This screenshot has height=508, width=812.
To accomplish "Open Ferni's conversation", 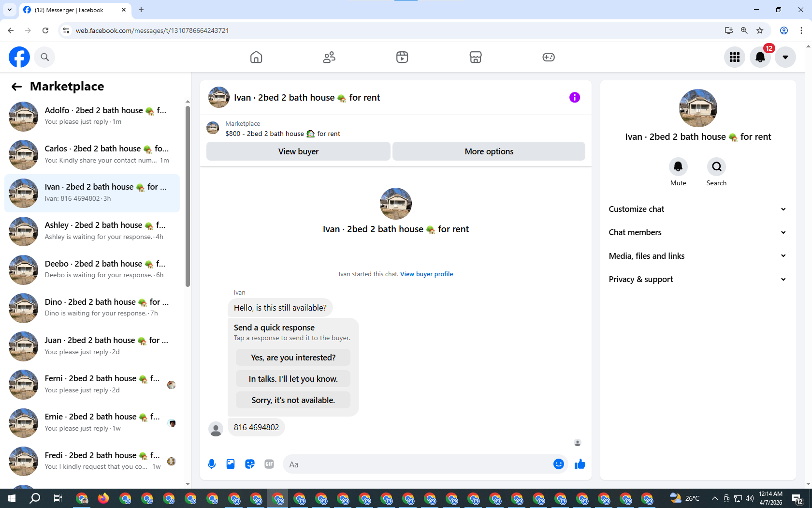I will (x=92, y=385).
